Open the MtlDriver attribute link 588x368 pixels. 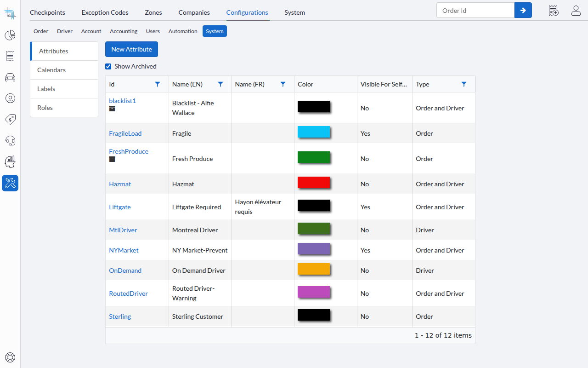pos(123,230)
